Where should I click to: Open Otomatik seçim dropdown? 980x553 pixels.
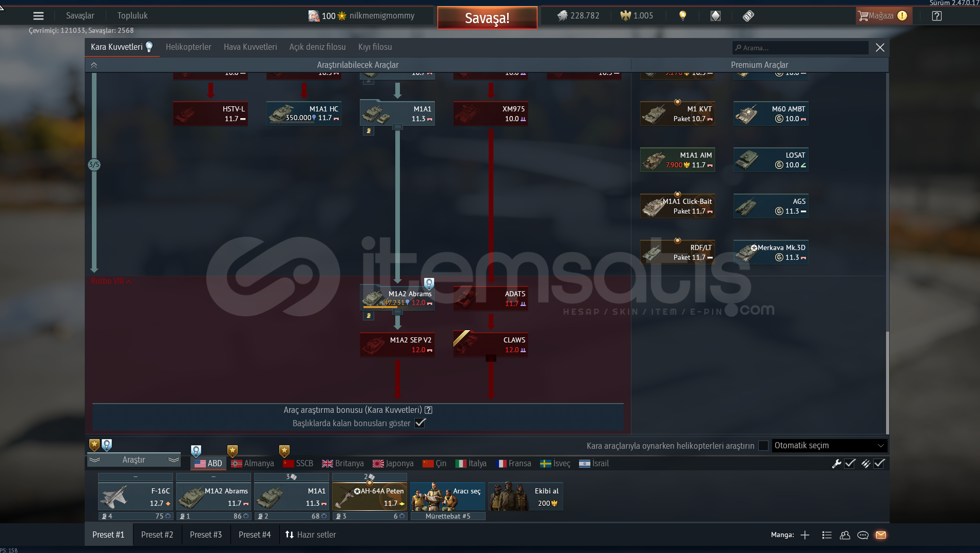pyautogui.click(x=830, y=446)
